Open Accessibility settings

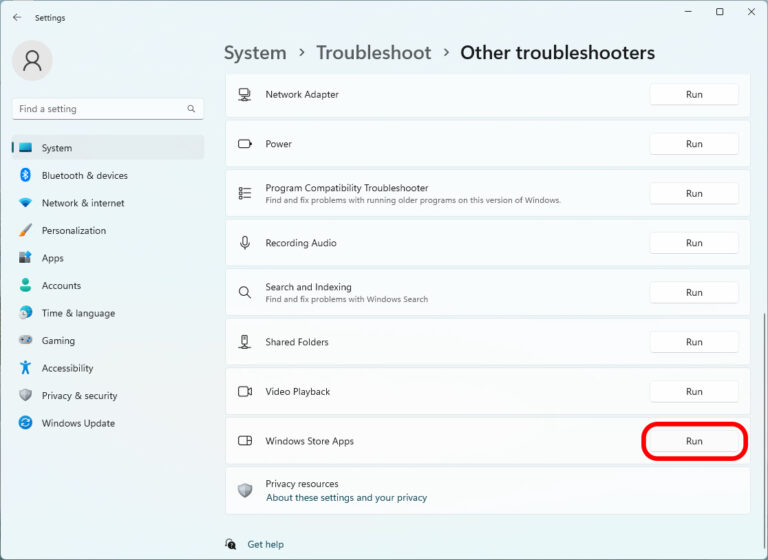(x=108, y=367)
